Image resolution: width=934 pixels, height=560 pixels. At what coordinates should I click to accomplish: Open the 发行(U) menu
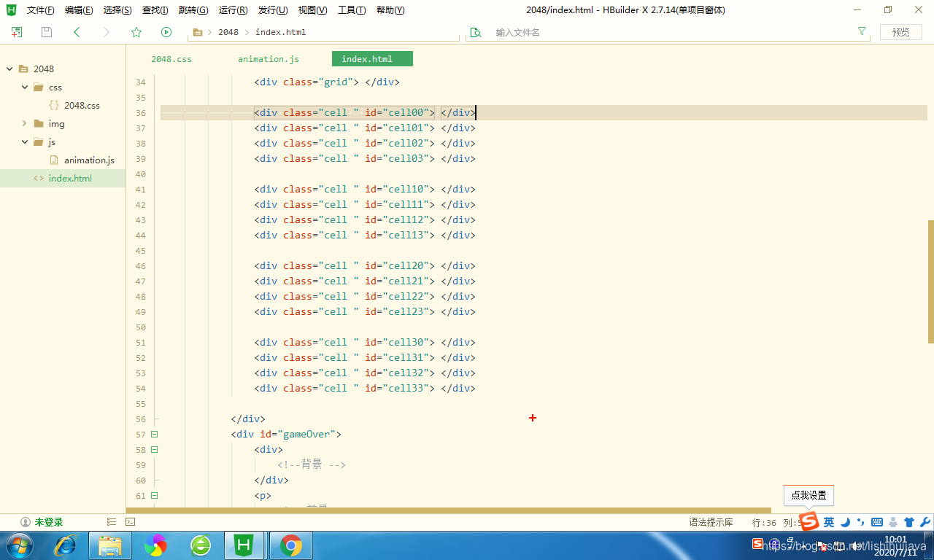(x=273, y=10)
